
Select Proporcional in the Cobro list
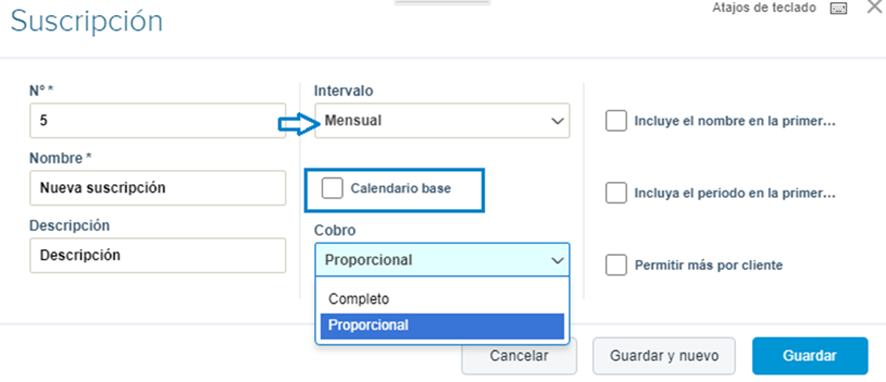(x=442, y=326)
